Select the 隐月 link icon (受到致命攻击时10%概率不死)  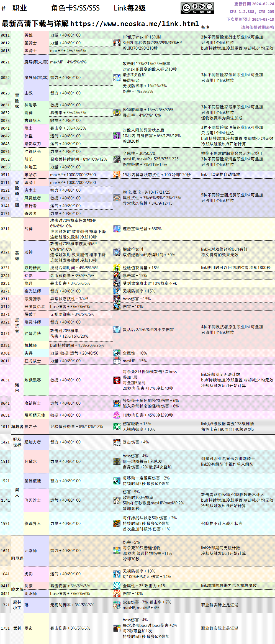pos(117,283)
